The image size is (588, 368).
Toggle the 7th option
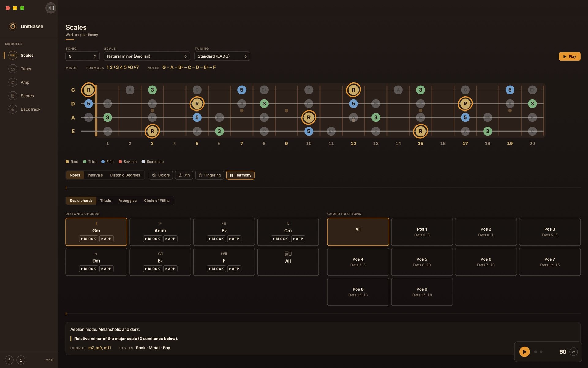click(184, 175)
